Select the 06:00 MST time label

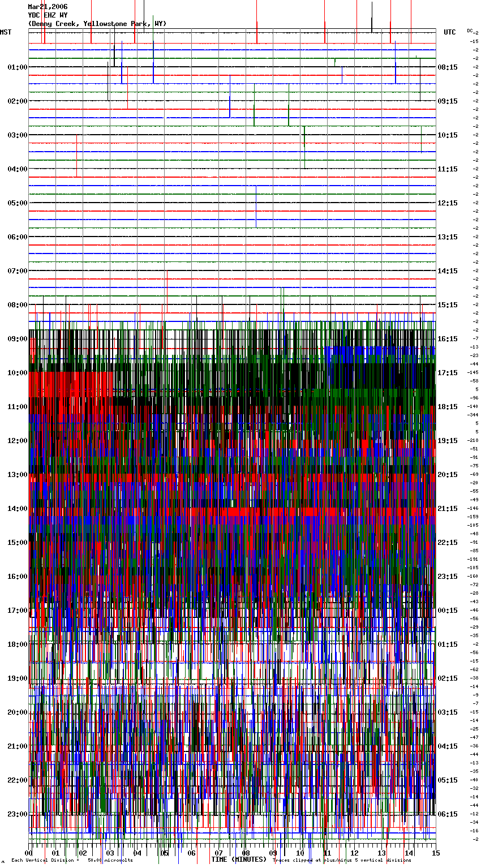(x=18, y=237)
